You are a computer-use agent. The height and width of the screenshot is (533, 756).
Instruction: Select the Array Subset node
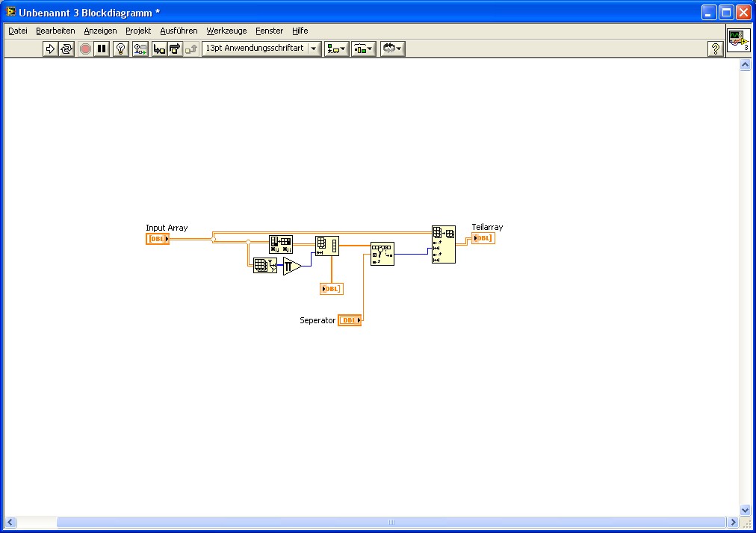pyautogui.click(x=444, y=244)
